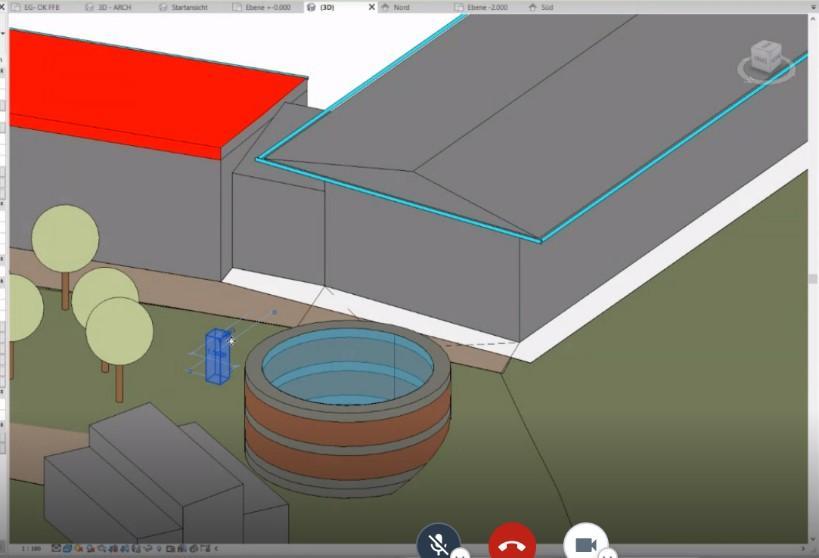This screenshot has height=558, width=819.
Task: Select the cyan roof edge gutter
Action: tap(402, 200)
